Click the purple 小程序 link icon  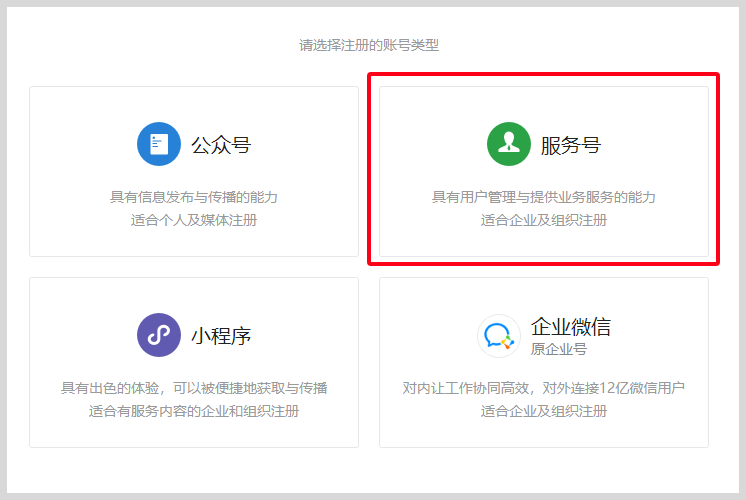(x=159, y=335)
